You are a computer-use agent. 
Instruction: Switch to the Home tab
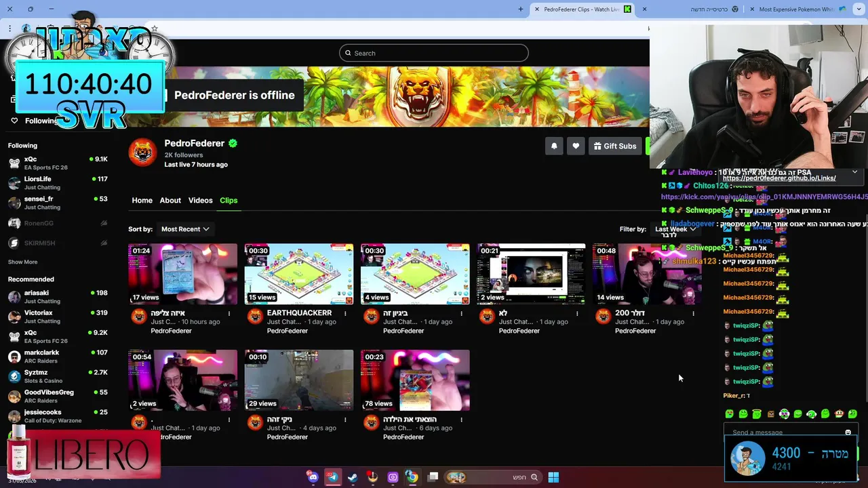142,200
